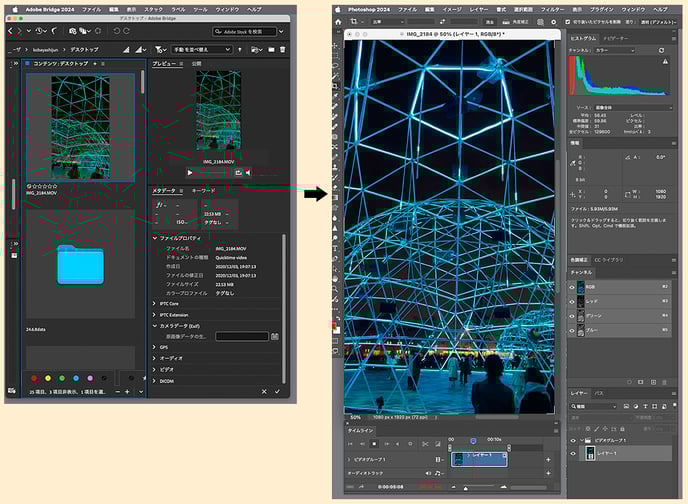Toggle RGB channel visibility eye
Screen dimensions: 688x504
coord(574,286)
